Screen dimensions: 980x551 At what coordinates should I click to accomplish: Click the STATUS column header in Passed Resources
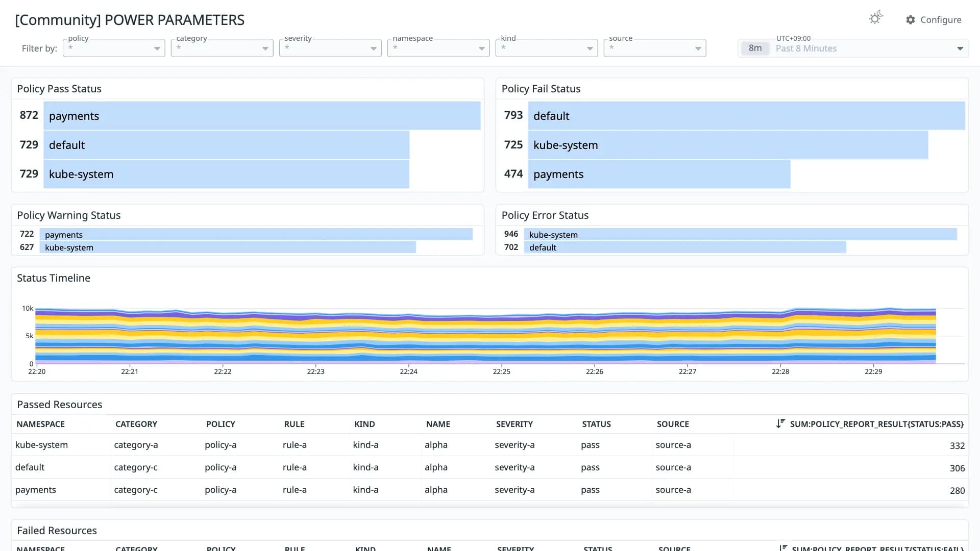click(596, 424)
